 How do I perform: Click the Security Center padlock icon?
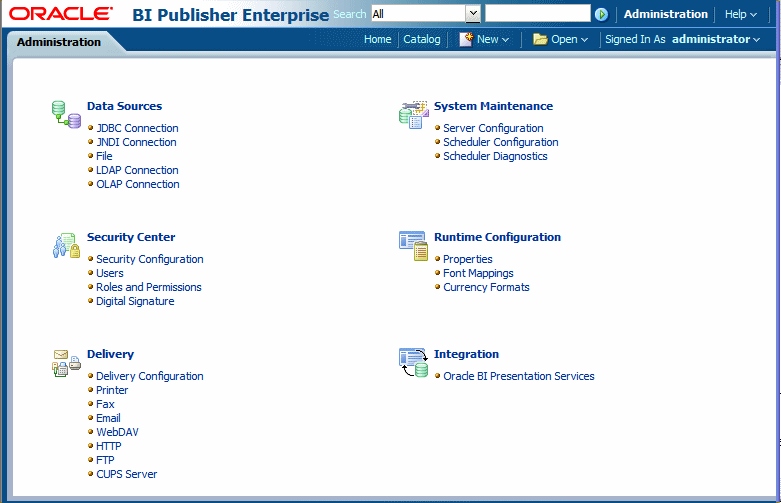click(66, 246)
